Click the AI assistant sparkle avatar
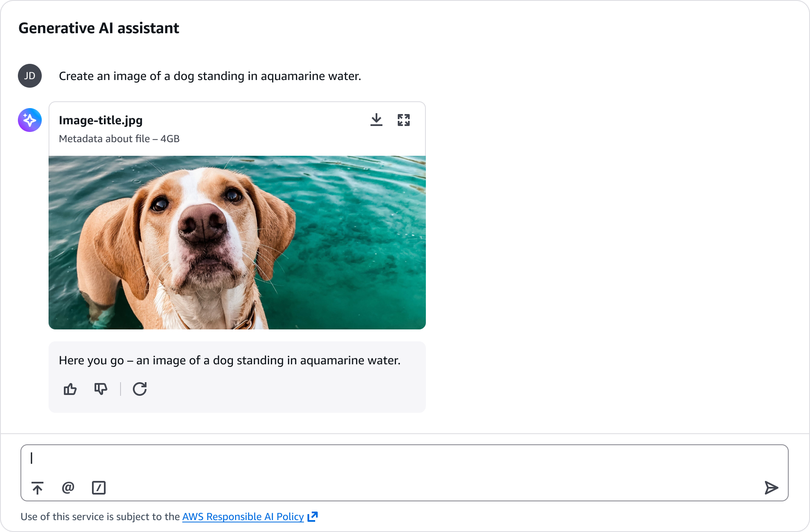Viewport: 810px width, 532px height. 30,120
